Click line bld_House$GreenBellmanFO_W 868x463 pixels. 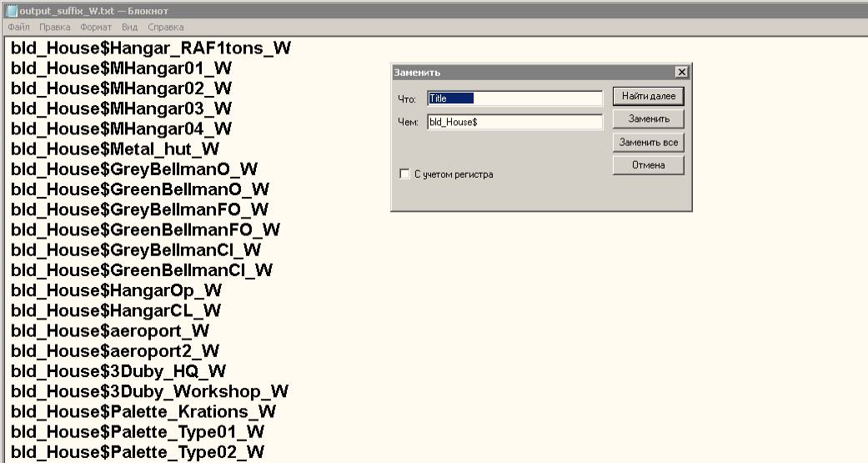point(146,230)
